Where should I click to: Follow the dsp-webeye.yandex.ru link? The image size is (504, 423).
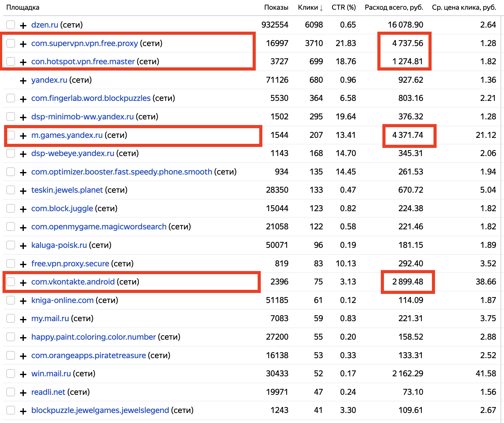pos(73,153)
